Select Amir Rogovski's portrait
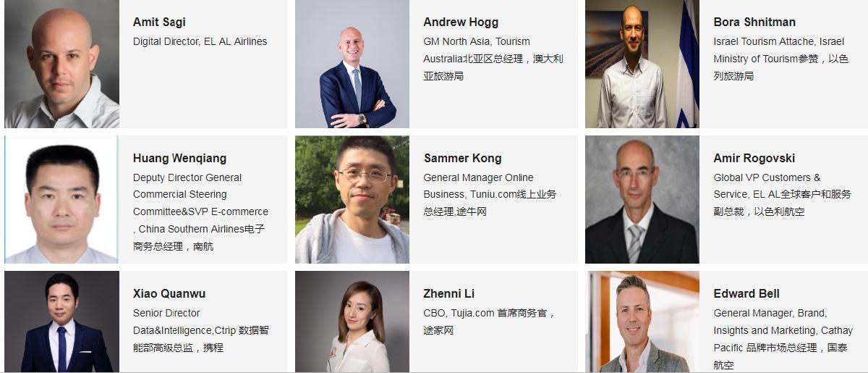868x373 pixels. point(642,199)
